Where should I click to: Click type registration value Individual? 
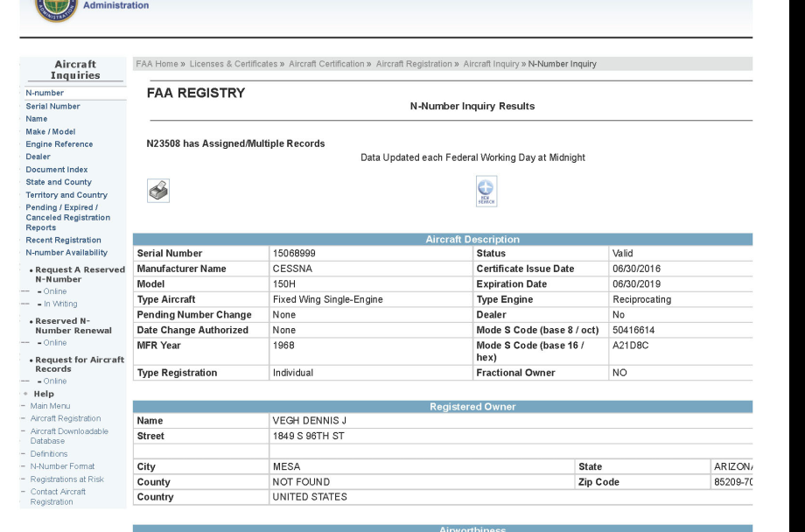pyautogui.click(x=293, y=373)
